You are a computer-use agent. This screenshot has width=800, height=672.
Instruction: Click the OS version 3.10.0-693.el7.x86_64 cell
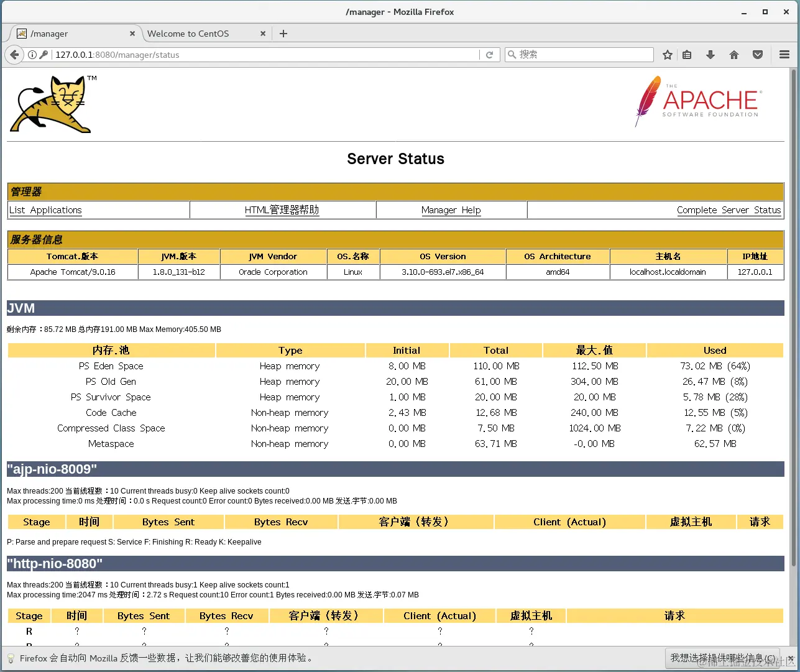(x=443, y=272)
